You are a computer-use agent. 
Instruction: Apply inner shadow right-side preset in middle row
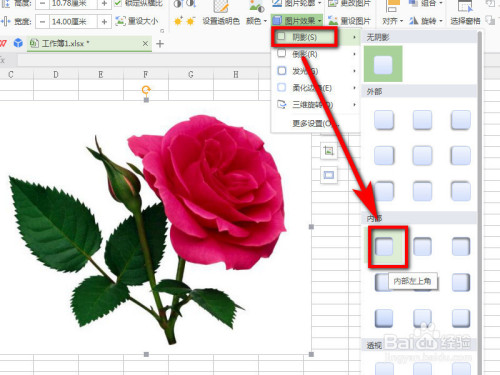tap(461, 282)
